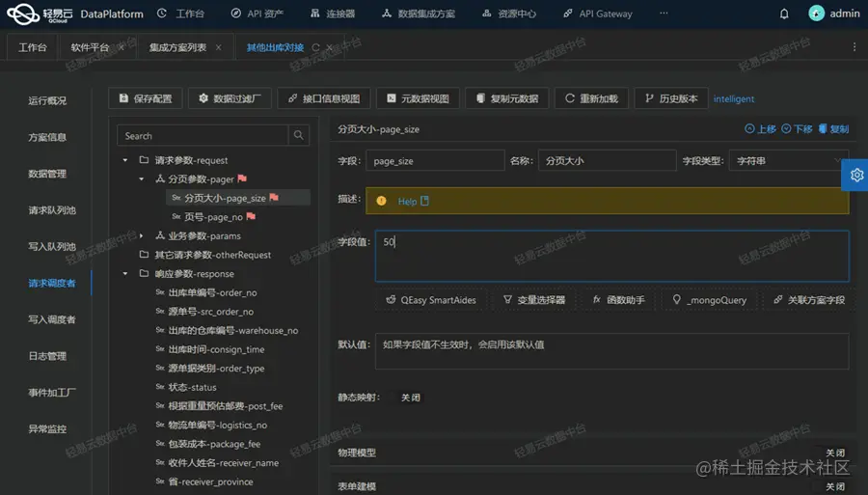
Task: Open 工作台 in top navigation
Action: (x=180, y=14)
